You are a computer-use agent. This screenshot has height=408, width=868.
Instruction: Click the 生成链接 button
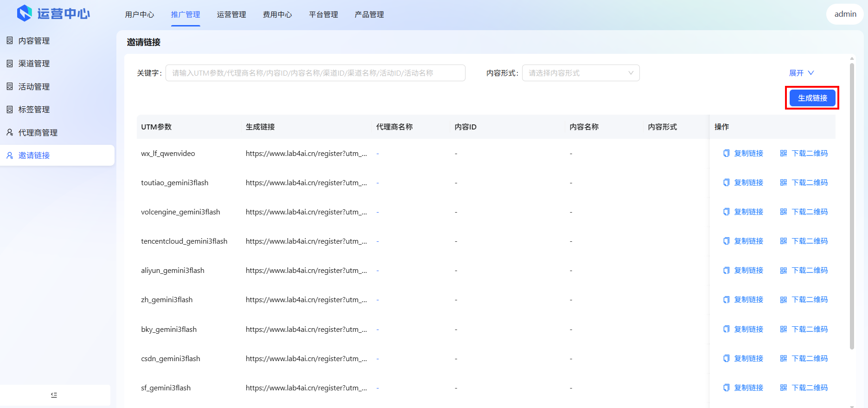[812, 98]
